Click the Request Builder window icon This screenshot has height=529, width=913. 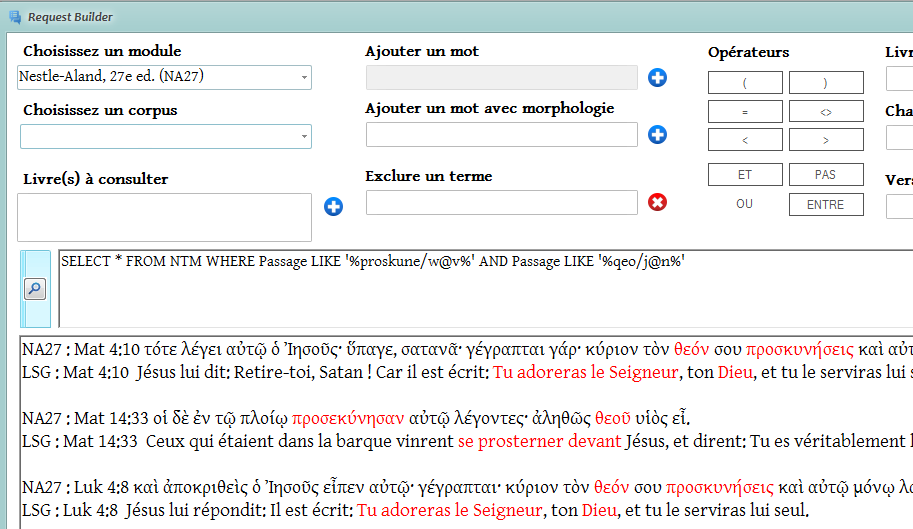(x=14, y=17)
